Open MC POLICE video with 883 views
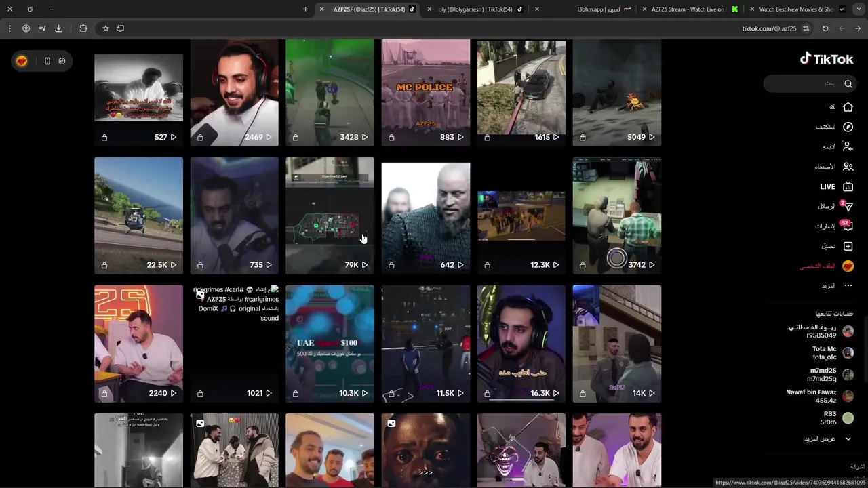Viewport: 868px width, 488px height. 425,92
